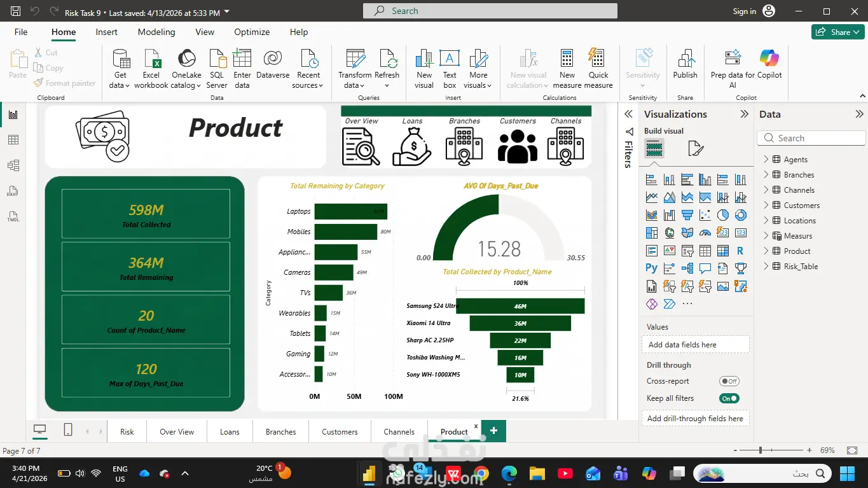Refresh the data using ribbon button
The image size is (868, 488).
pyautogui.click(x=387, y=69)
